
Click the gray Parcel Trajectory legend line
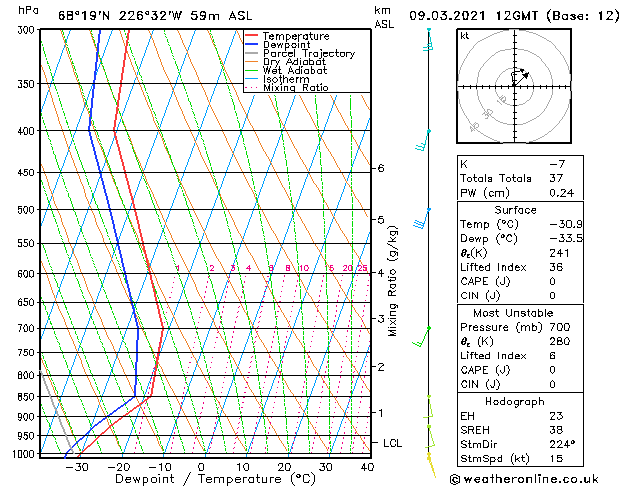click(252, 53)
